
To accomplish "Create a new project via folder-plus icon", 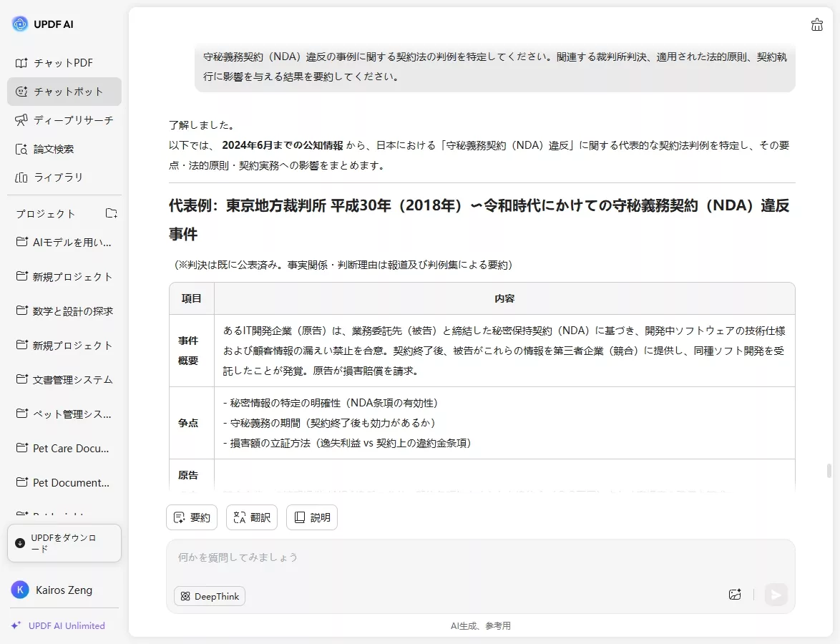I will (x=111, y=212).
